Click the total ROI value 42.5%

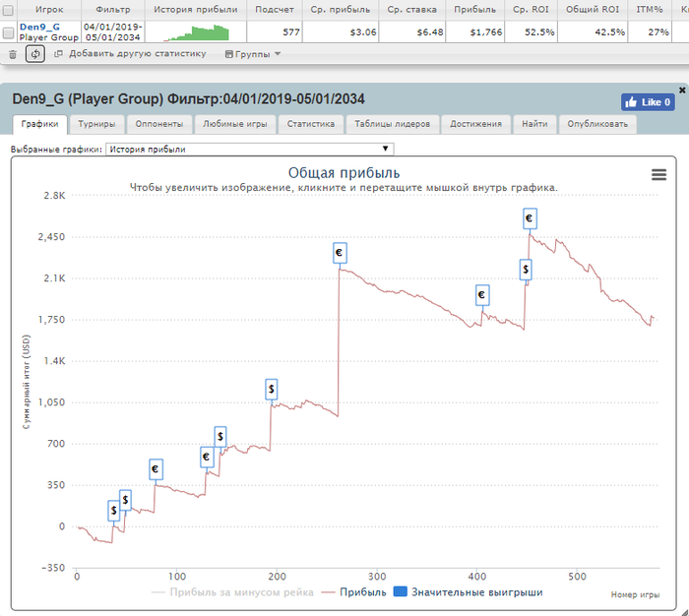[610, 32]
